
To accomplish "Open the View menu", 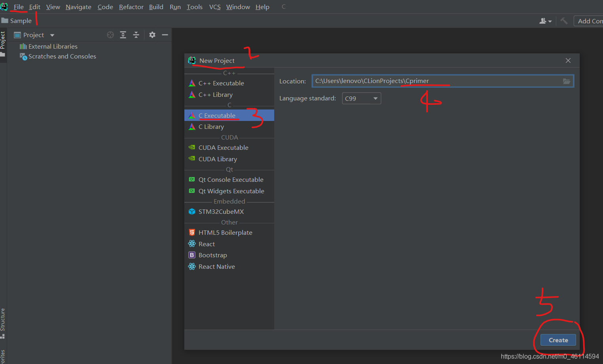I will tap(53, 7).
